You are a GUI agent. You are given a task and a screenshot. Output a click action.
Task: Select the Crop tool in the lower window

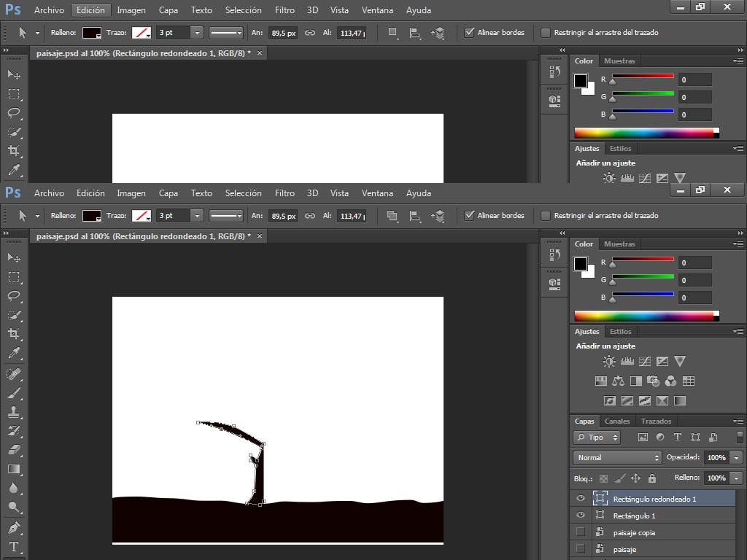[14, 334]
